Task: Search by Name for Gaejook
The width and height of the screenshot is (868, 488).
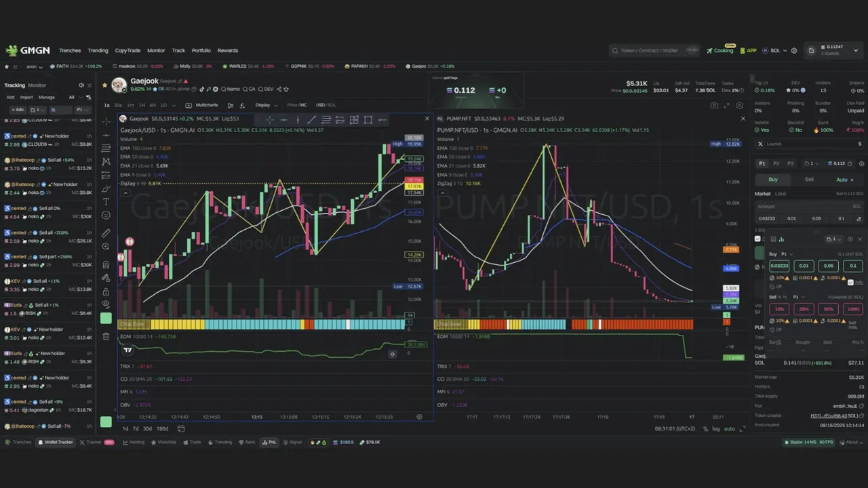Action: (x=231, y=89)
